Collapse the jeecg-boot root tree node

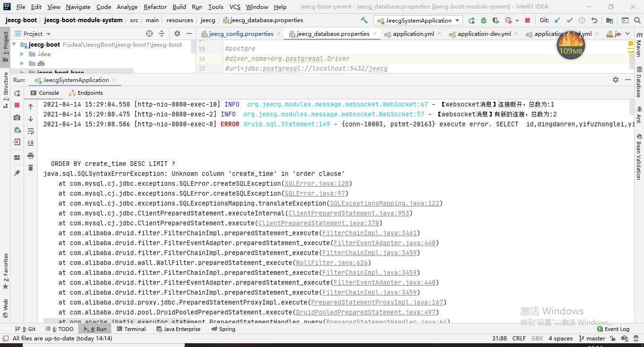[x=14, y=44]
